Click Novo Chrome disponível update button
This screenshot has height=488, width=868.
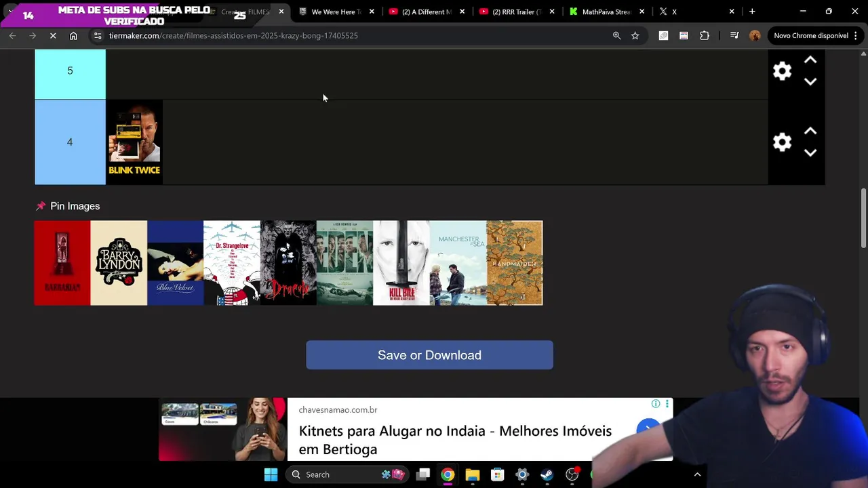(810, 36)
